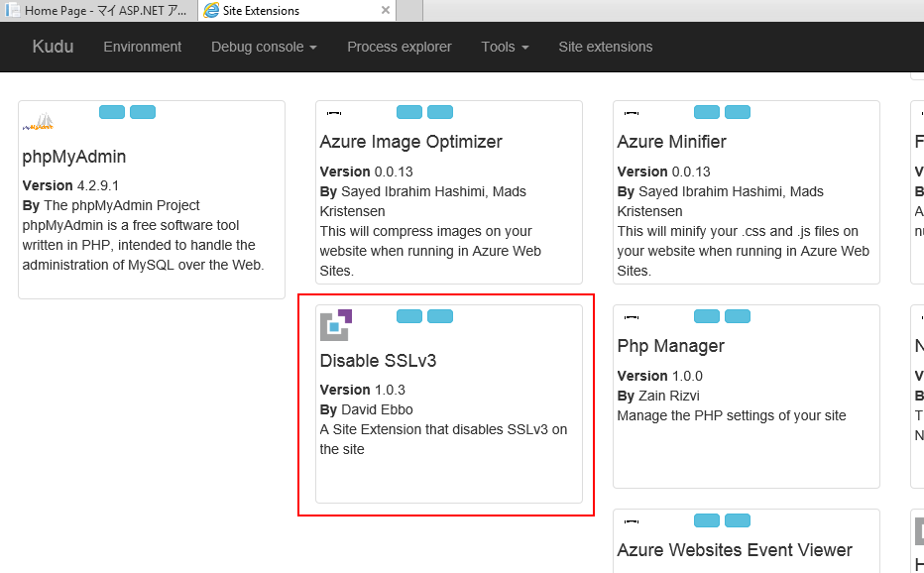The image size is (924, 573).
Task: Click the Php Manager placeholder icon
Action: (632, 317)
